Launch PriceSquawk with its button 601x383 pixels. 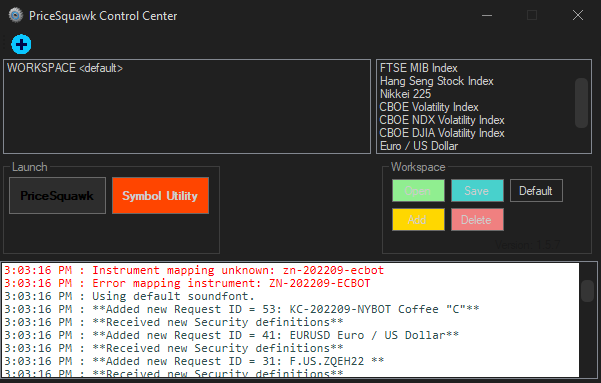click(57, 196)
